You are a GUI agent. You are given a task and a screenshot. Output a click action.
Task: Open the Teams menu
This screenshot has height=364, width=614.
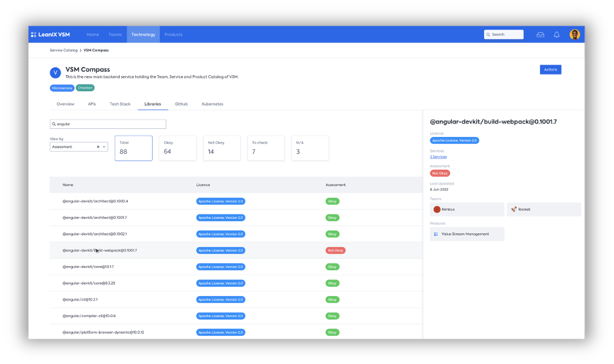point(115,34)
